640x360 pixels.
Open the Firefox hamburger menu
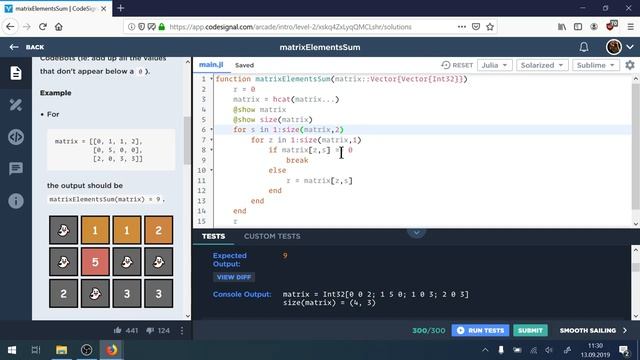[630, 27]
